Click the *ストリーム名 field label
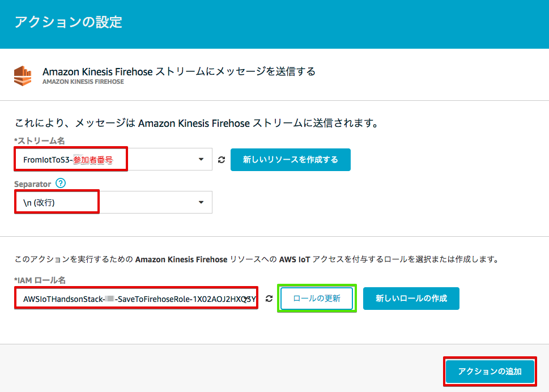The height and width of the screenshot is (392, 549). (x=39, y=140)
